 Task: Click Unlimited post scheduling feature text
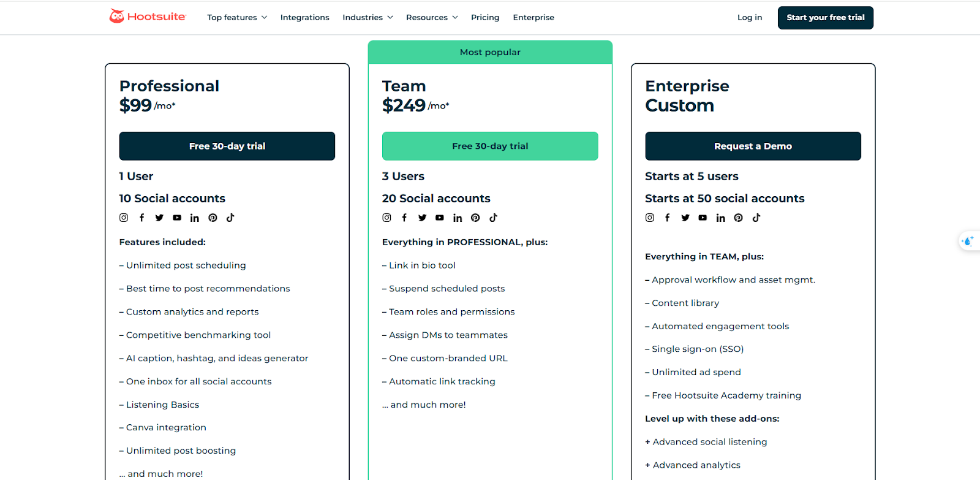coord(186,265)
